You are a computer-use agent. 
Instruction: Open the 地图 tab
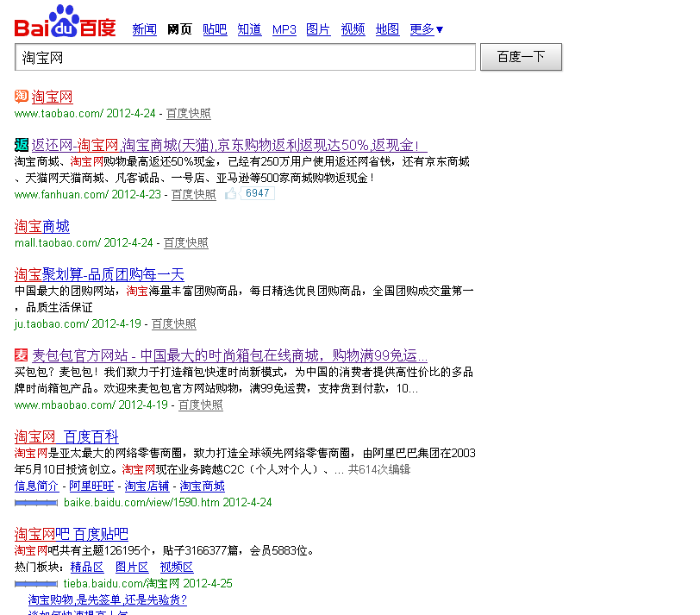coord(387,29)
